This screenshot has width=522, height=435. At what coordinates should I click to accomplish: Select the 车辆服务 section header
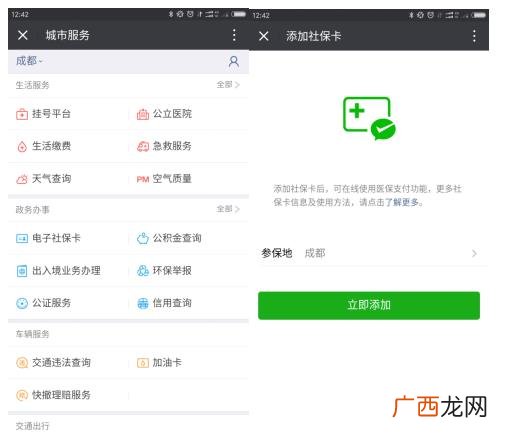click(x=32, y=334)
